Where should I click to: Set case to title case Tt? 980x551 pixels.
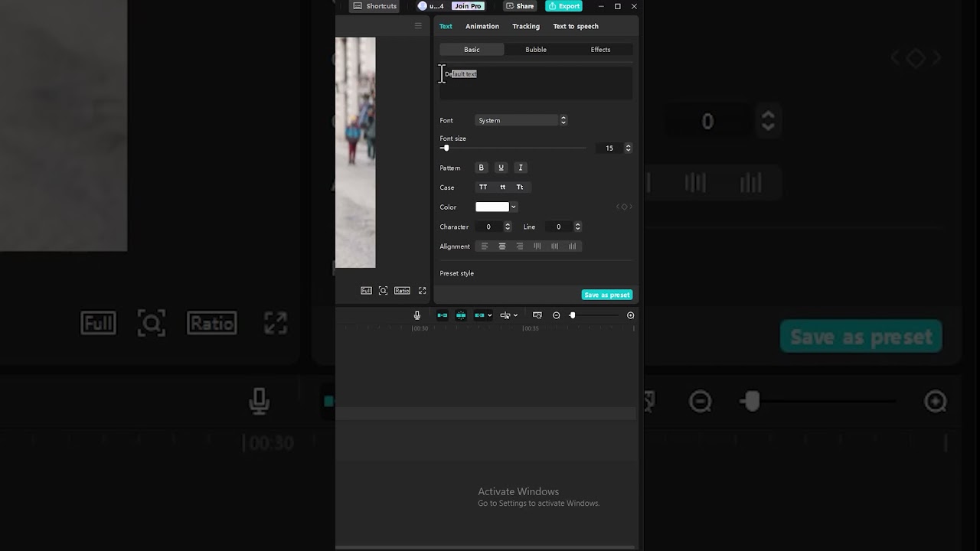click(520, 187)
